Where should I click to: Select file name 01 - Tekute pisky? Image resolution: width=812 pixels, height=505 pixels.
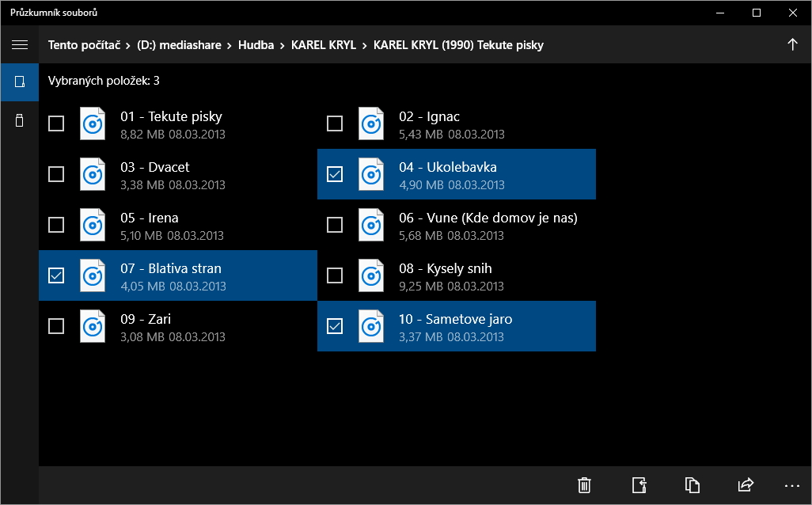172,116
